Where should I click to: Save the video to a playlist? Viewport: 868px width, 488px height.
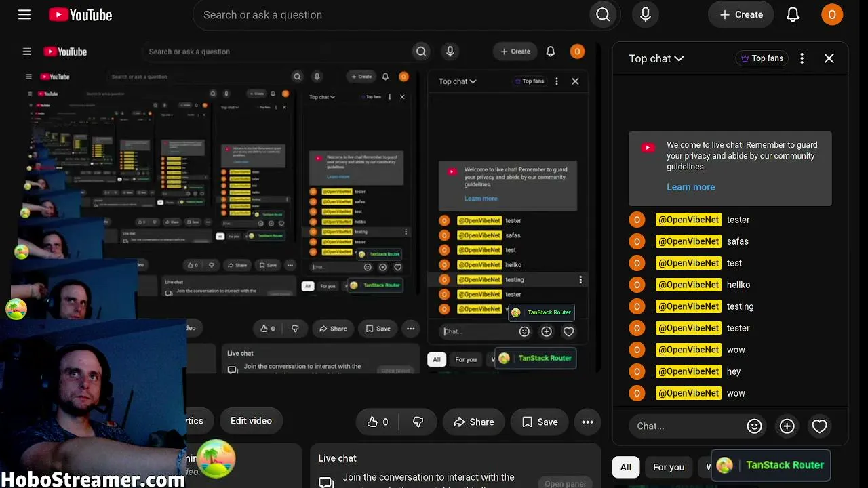[539, 422]
